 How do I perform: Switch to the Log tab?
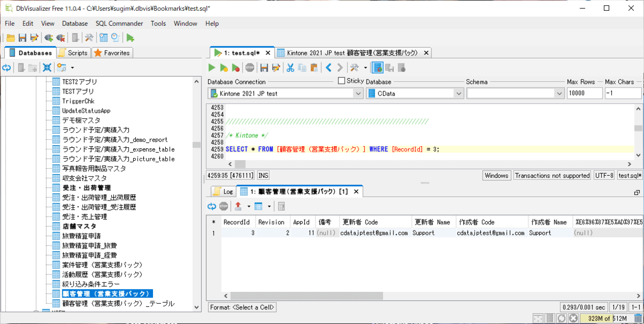click(223, 191)
